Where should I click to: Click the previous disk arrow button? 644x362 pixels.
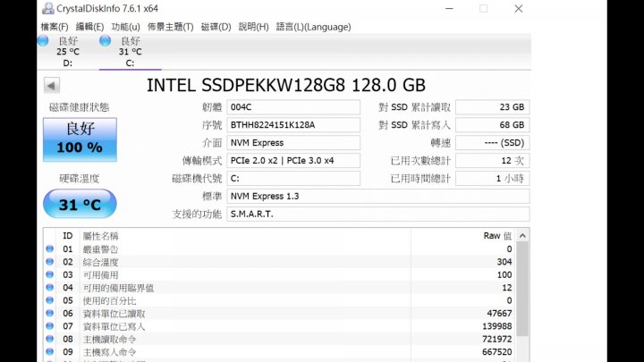point(52,86)
